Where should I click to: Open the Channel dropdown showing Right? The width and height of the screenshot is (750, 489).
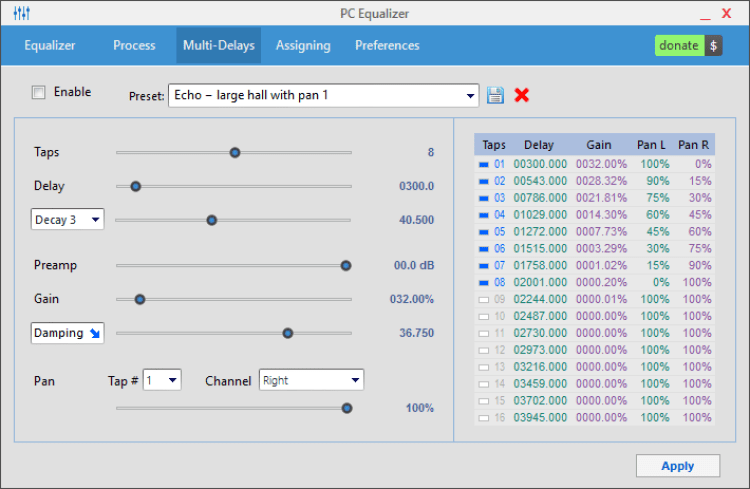(x=311, y=380)
